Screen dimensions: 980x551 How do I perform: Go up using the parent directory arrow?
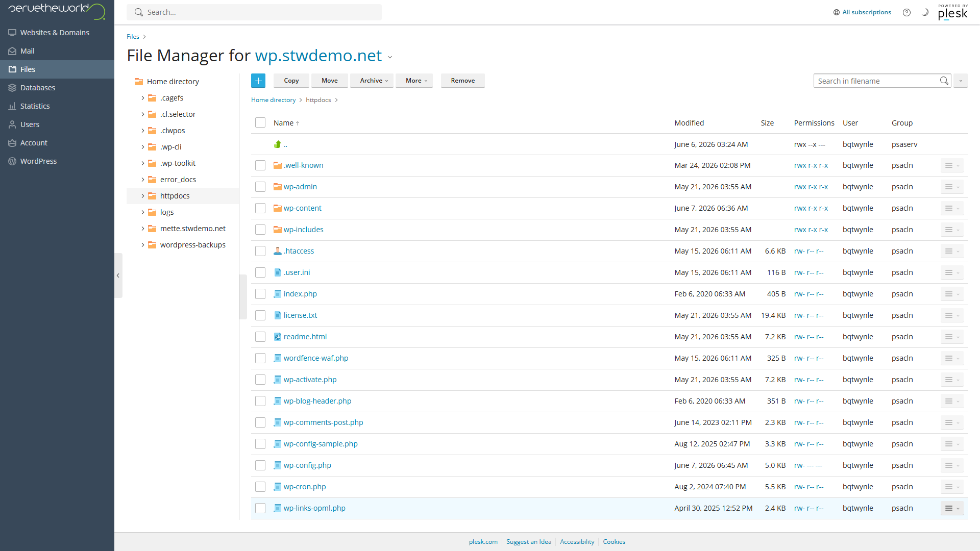278,144
